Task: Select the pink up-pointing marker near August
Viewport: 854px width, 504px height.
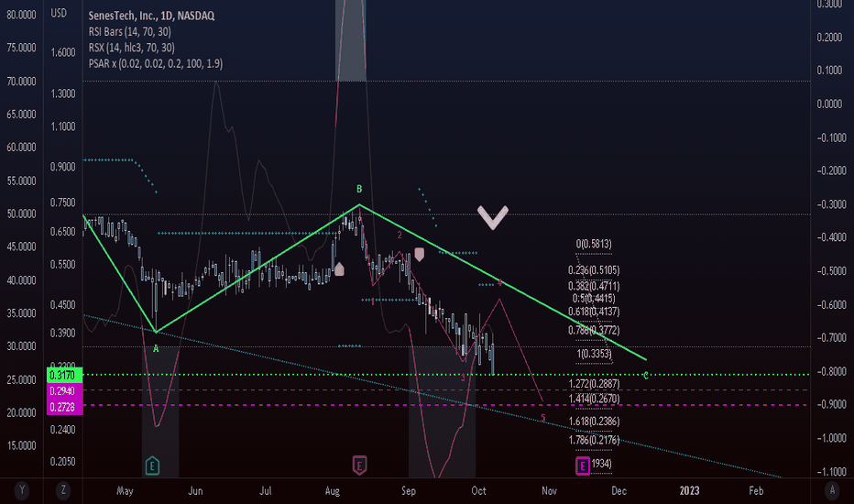Action: tap(339, 268)
